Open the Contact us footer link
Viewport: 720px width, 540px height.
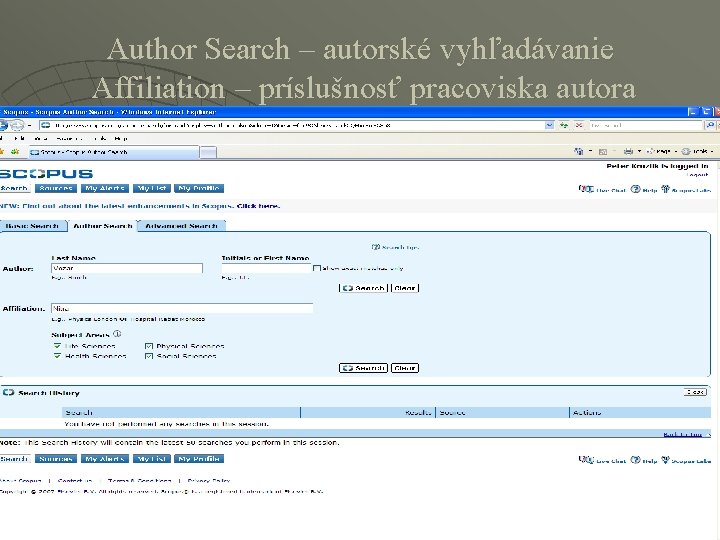[x=75, y=481]
